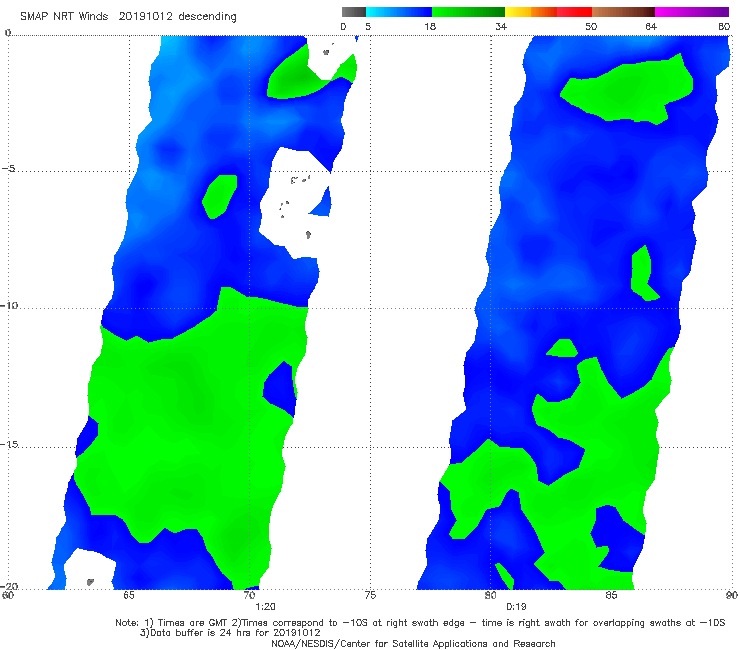The width and height of the screenshot is (740, 650).
Task: Select the green 18–34 segment of colorbar
Action: click(468, 12)
